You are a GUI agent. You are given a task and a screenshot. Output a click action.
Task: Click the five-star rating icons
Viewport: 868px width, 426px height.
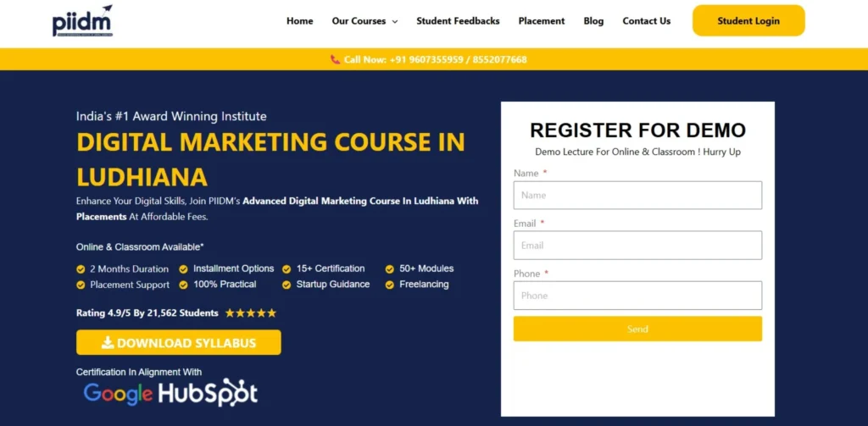(251, 313)
